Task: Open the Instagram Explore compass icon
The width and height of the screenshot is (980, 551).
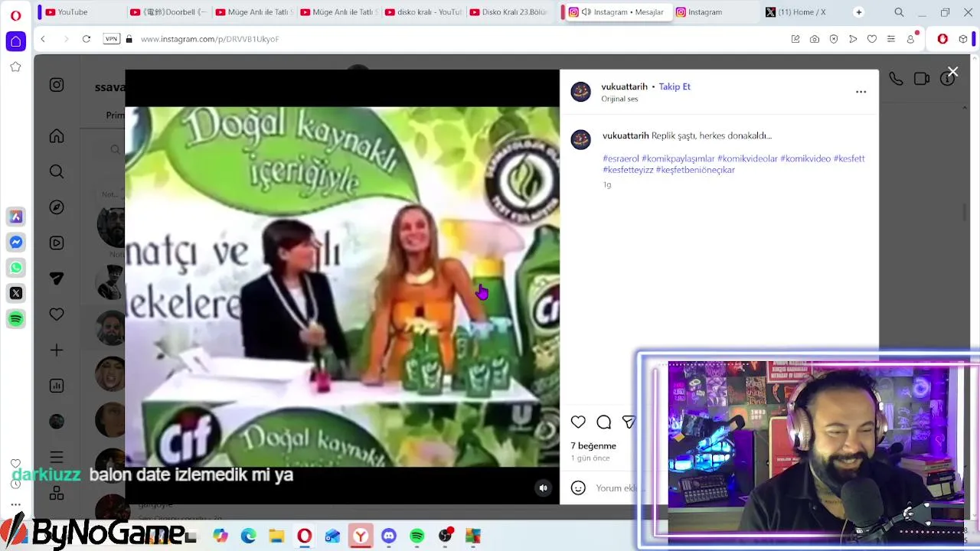Action: (x=57, y=207)
